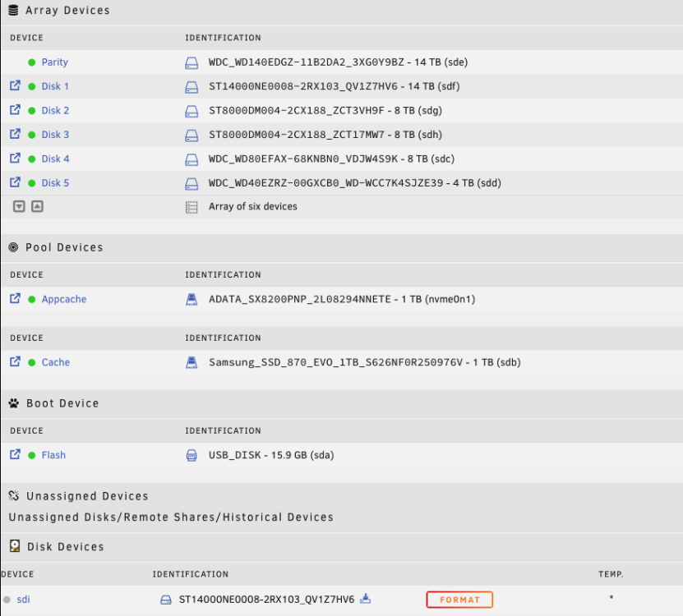Browse Flash via its external-link icon
The height and width of the screenshot is (616, 683).
pyautogui.click(x=16, y=454)
